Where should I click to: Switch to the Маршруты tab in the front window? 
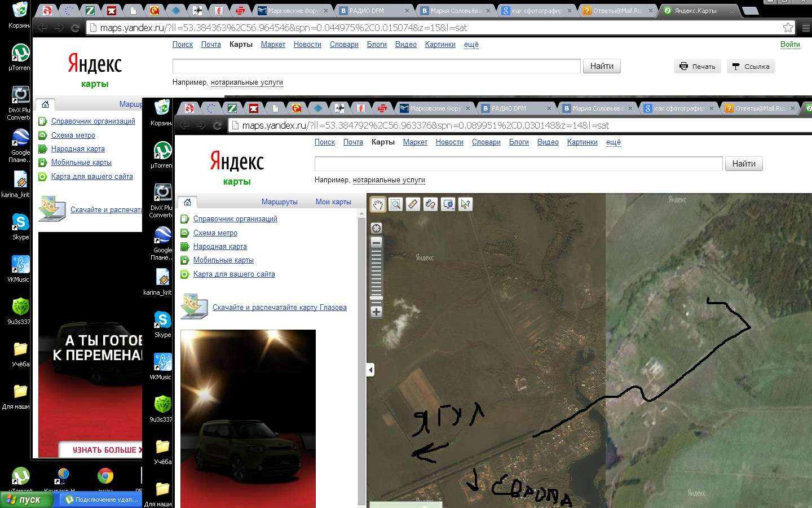click(x=279, y=202)
